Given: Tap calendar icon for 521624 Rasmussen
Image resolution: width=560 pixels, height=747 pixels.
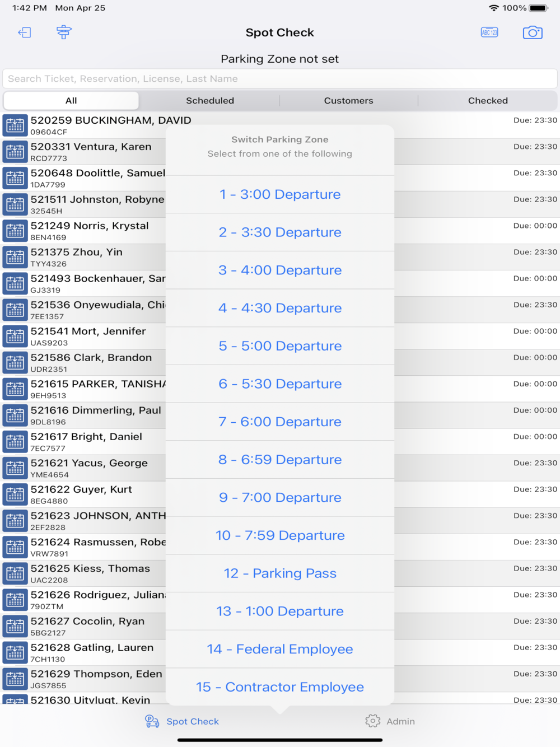Looking at the screenshot, I should [15, 547].
